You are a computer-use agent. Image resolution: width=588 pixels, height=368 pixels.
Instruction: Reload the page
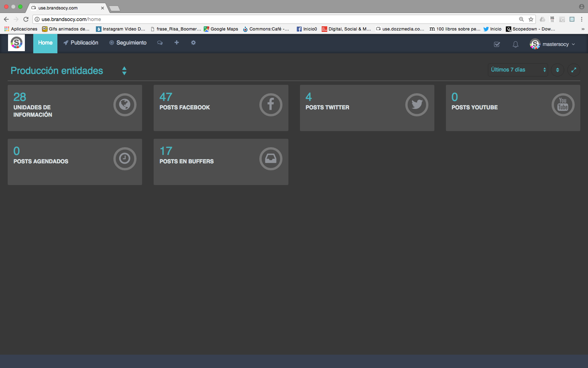(26, 19)
